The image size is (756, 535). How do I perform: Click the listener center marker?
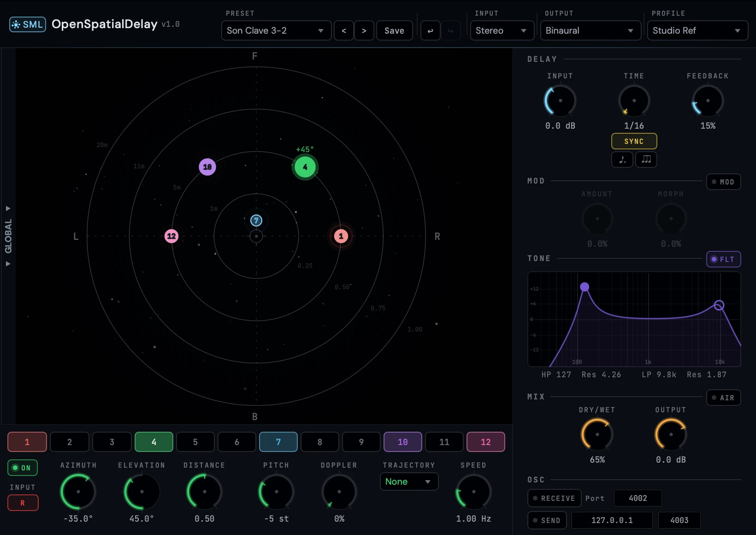point(256,237)
